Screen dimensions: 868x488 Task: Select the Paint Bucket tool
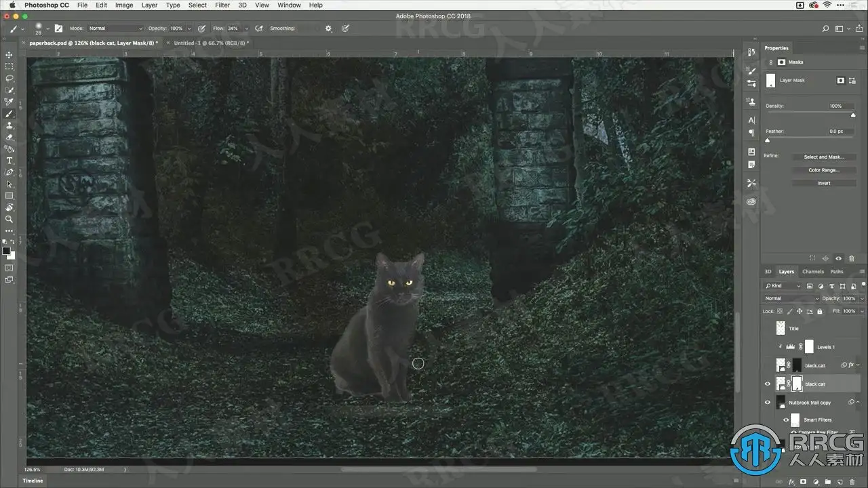9,148
